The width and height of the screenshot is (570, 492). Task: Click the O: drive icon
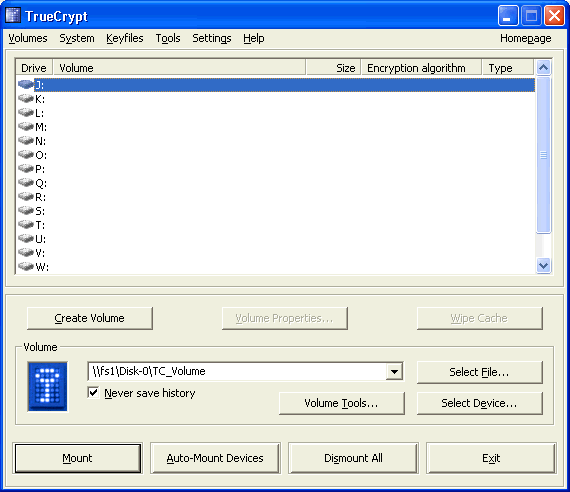[26, 155]
